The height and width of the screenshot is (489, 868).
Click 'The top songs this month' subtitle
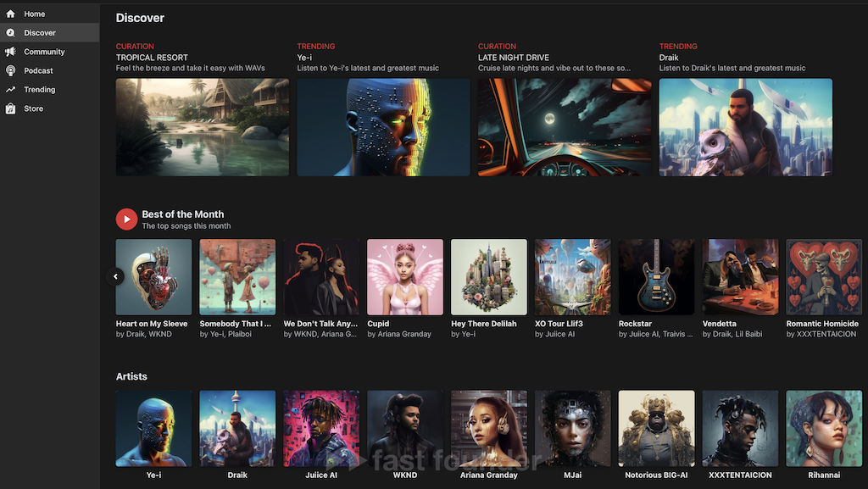[186, 226]
